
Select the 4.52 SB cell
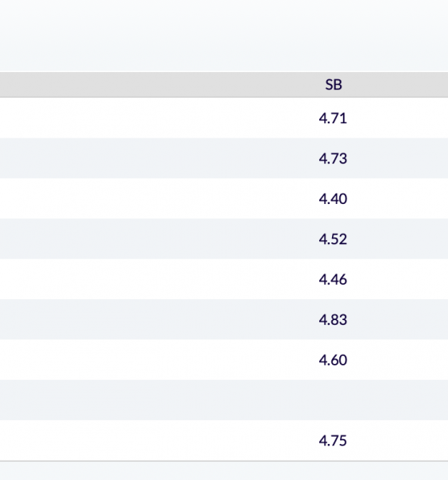pos(333,239)
